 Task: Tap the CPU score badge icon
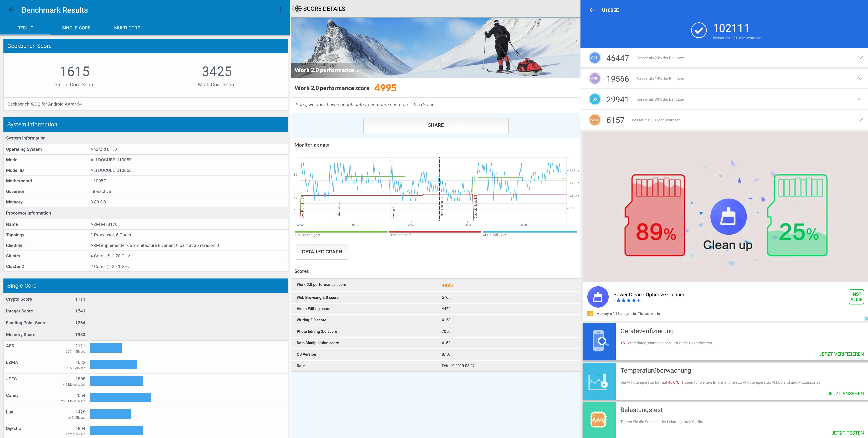click(x=595, y=58)
